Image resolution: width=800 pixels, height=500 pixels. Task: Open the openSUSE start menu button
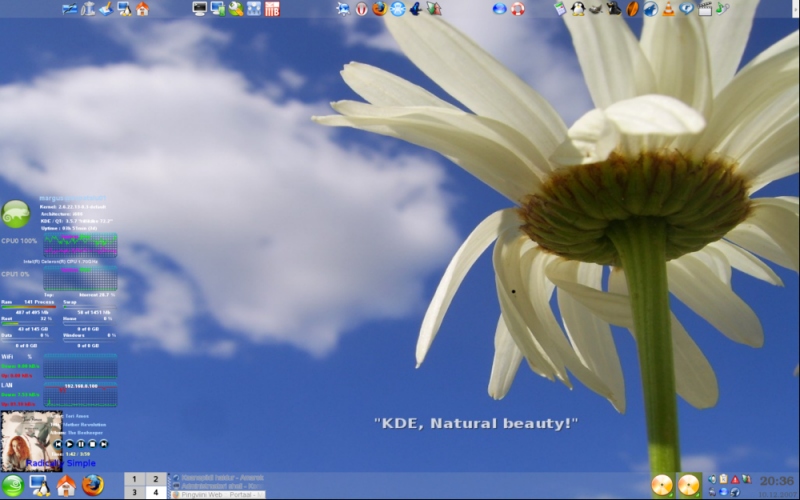coord(13,485)
